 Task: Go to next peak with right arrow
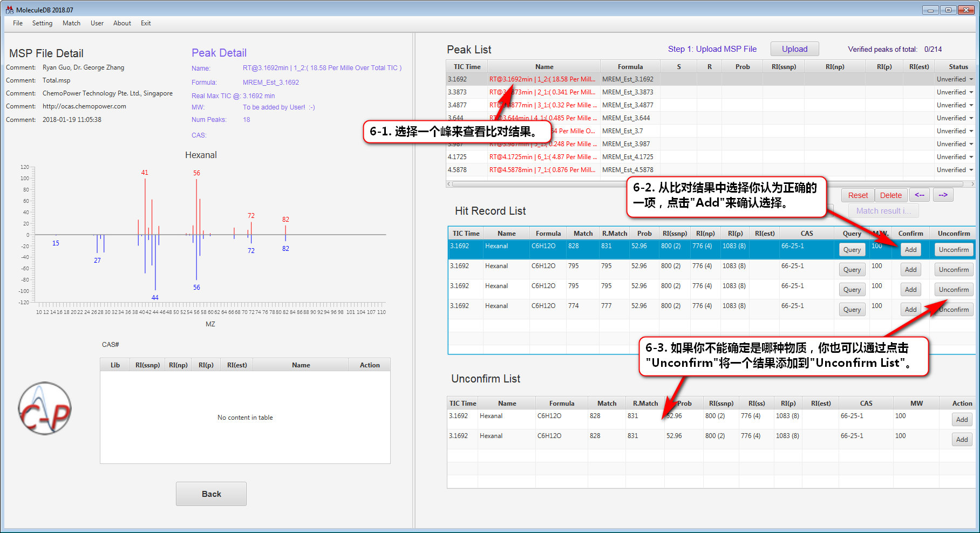click(943, 195)
